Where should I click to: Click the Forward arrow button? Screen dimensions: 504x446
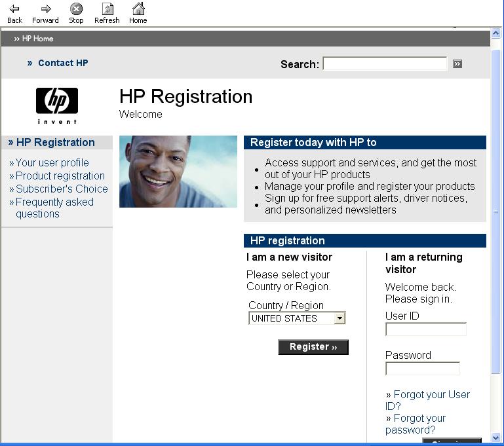[45, 14]
